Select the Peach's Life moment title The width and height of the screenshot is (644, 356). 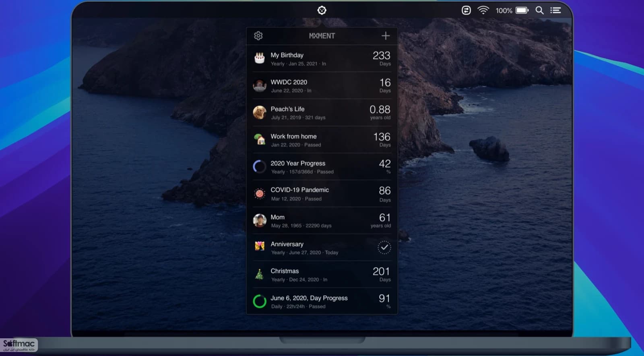point(287,109)
